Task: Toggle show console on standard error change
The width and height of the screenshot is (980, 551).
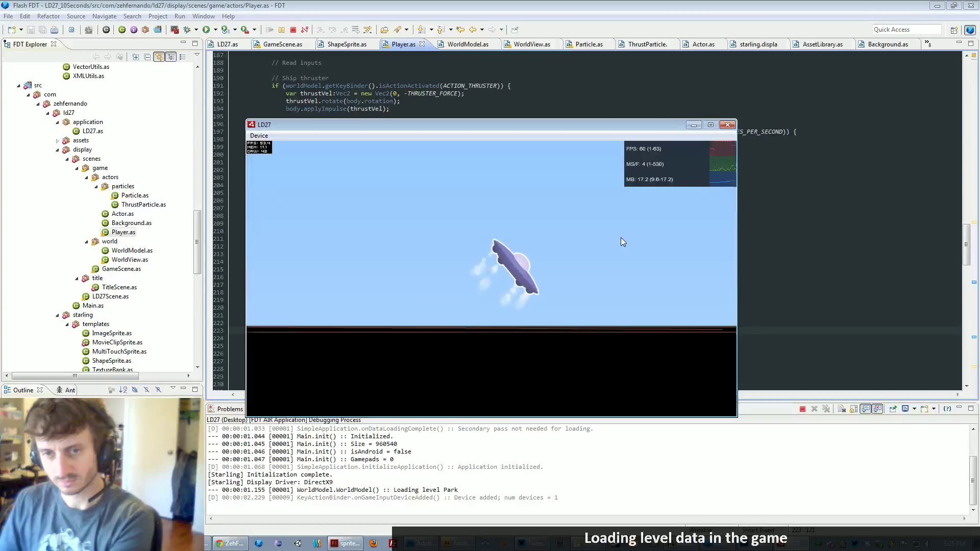Action: point(877,409)
